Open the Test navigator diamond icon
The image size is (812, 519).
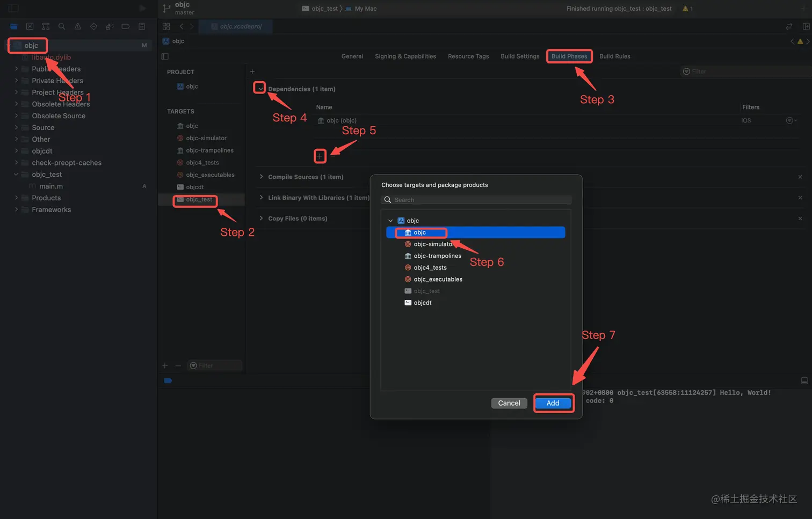(x=94, y=26)
